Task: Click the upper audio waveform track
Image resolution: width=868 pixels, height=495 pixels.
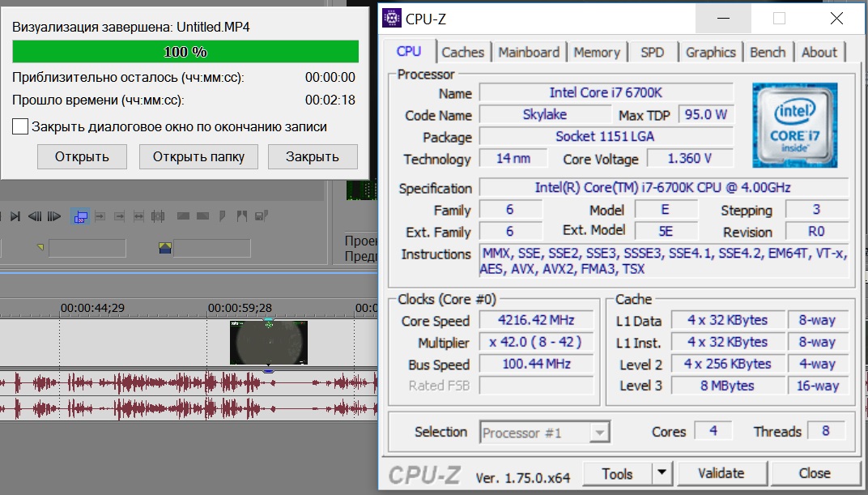Action: [188, 382]
